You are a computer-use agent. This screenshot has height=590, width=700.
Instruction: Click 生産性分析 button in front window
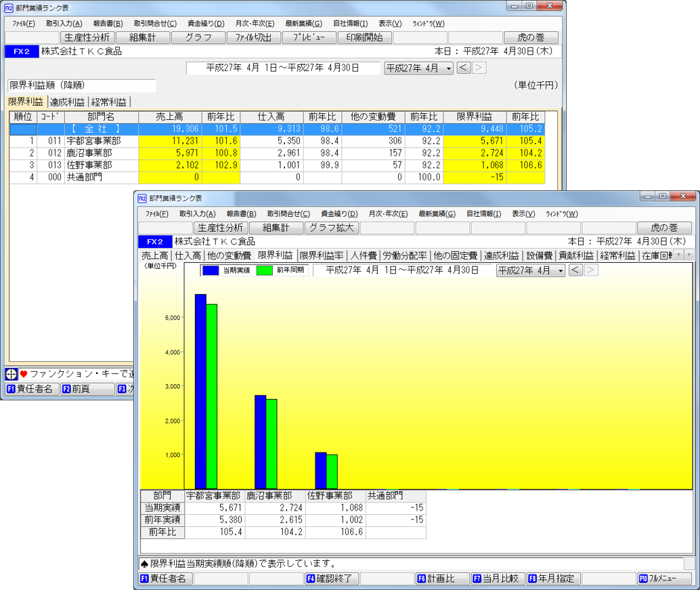tap(221, 228)
